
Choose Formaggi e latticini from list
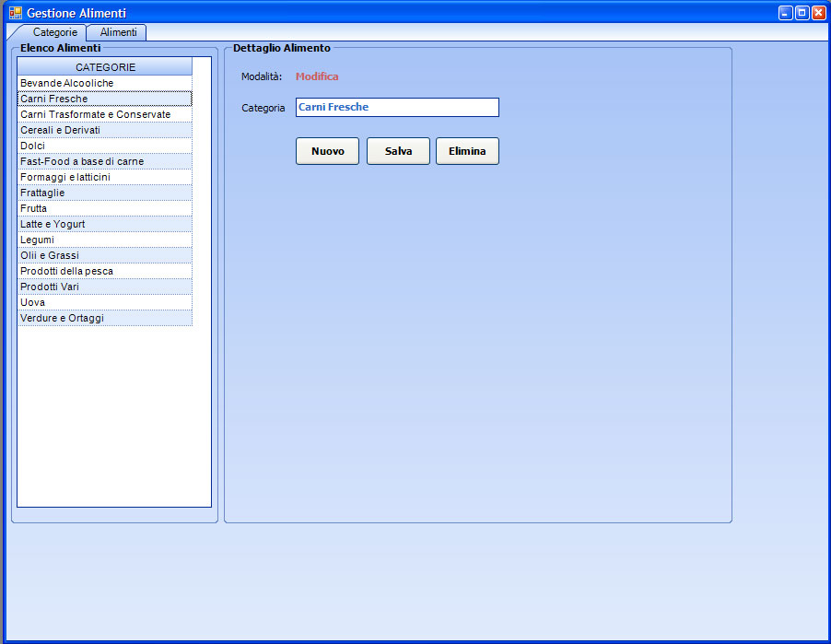coord(104,177)
